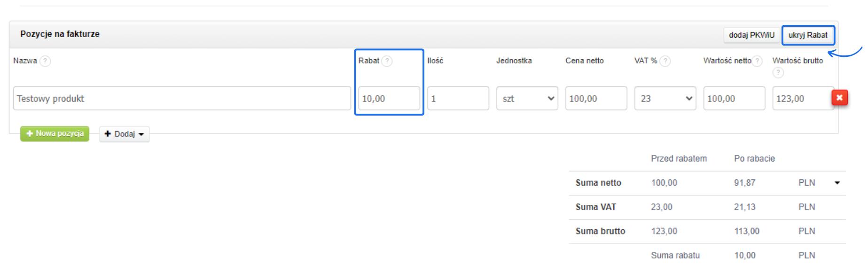Open the VAT rate dropdown

[x=665, y=99]
